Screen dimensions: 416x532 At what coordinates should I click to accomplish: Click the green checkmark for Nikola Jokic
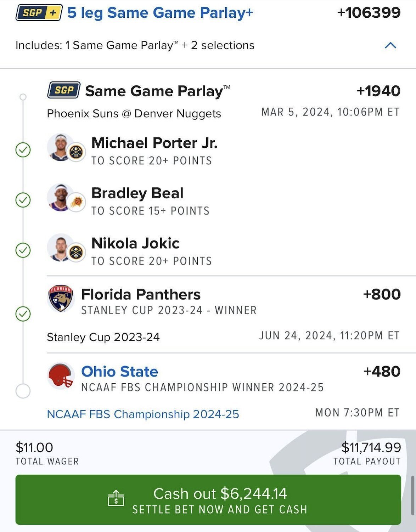[x=23, y=250]
